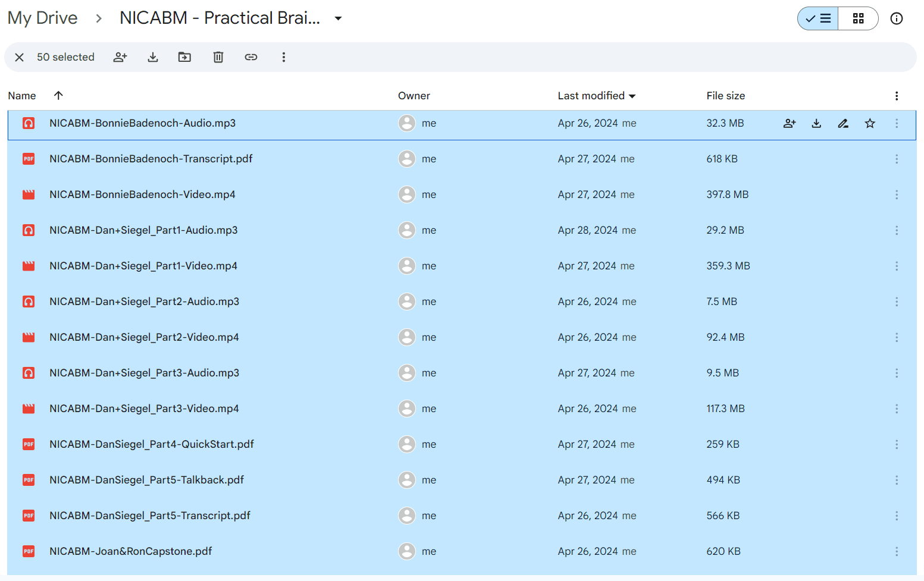Click the PDF icon for Joan&RonCapstone.pdf
The height and width of the screenshot is (581, 924).
(x=29, y=551)
